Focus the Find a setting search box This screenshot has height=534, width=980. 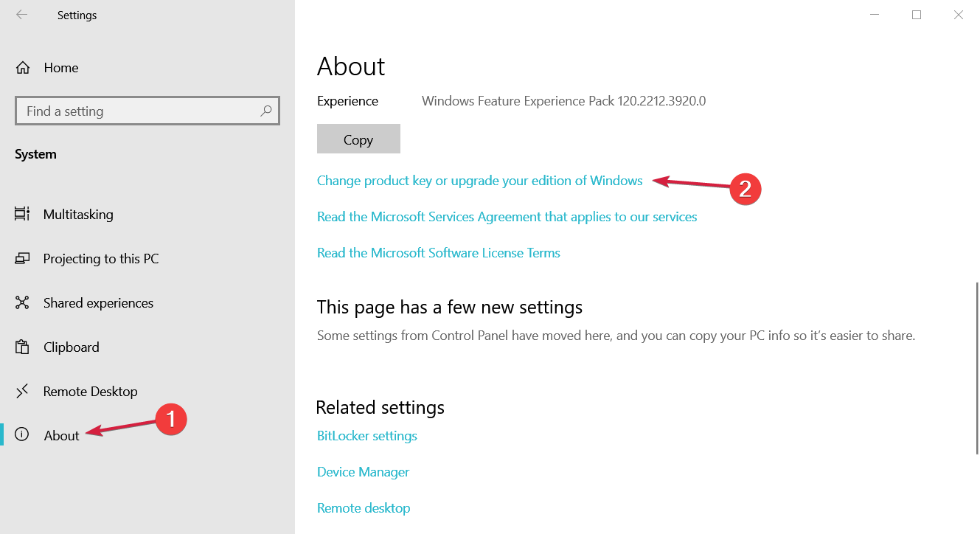[x=147, y=111]
